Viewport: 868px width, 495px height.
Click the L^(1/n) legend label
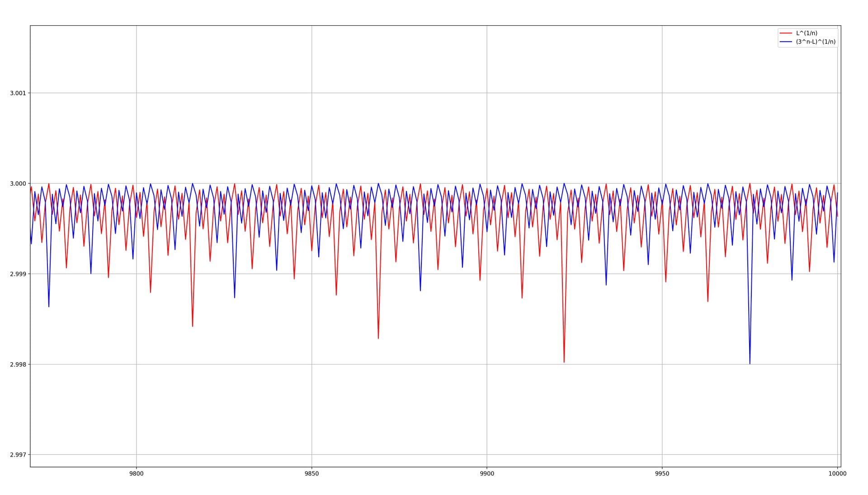point(807,33)
